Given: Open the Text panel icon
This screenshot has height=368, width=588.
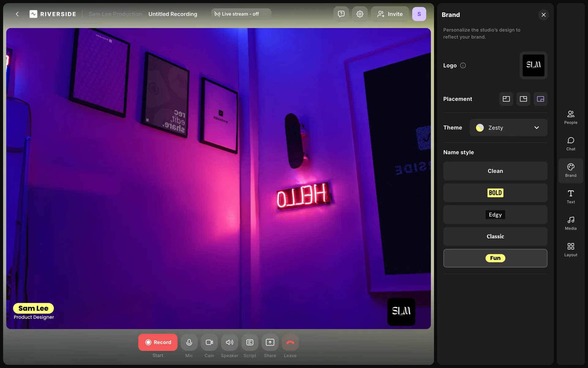Looking at the screenshot, I should 571,197.
